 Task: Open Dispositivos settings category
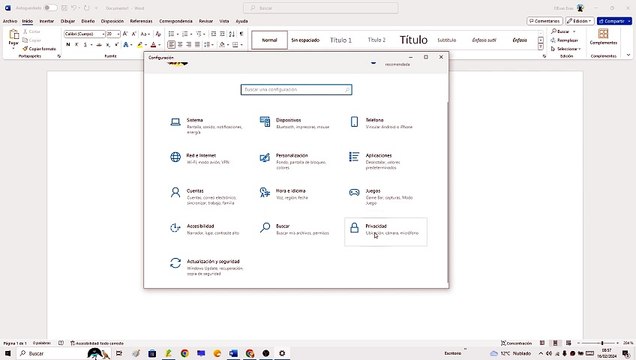(296, 123)
